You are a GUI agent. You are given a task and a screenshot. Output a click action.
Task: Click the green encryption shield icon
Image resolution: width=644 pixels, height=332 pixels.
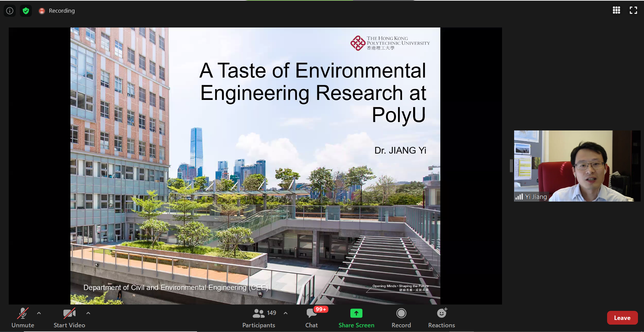pos(26,11)
